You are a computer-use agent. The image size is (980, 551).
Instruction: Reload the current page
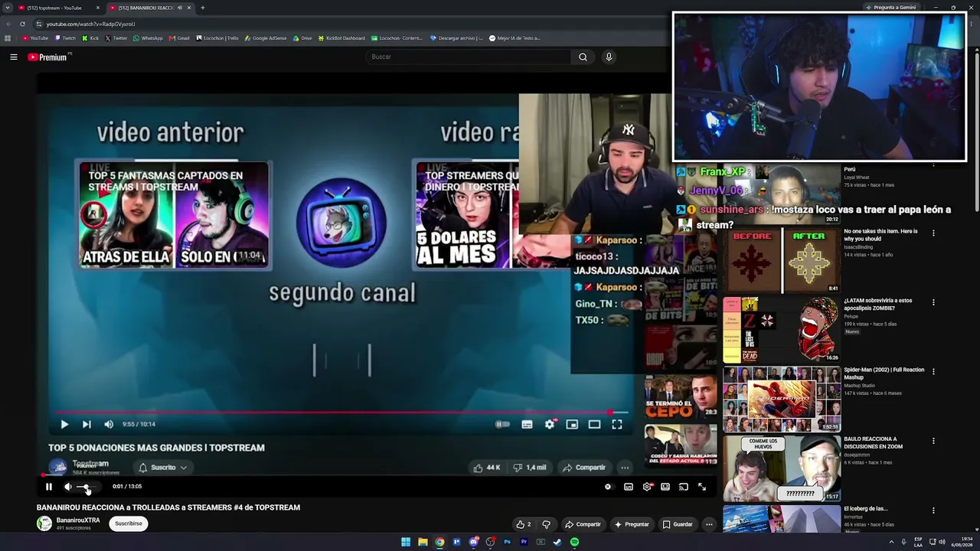(x=22, y=24)
